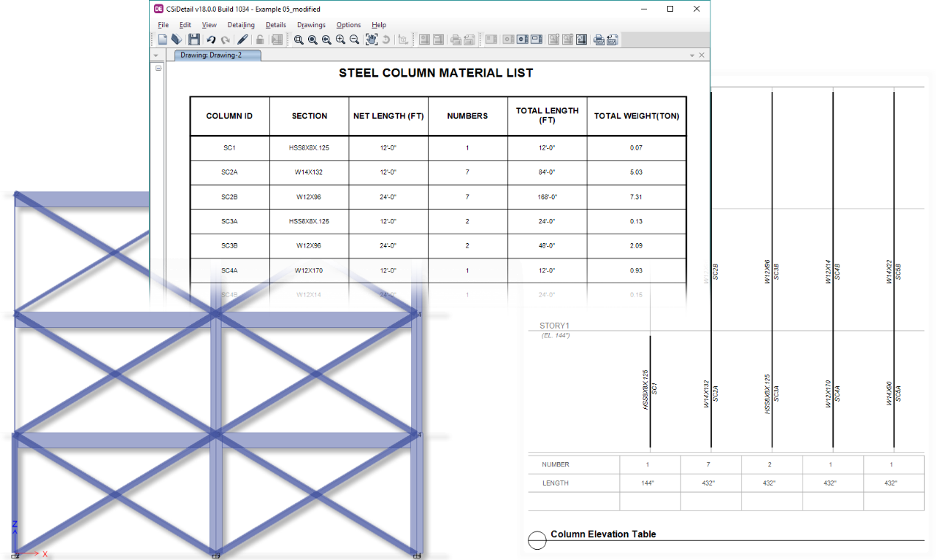Click the SC2B column ID cell

(x=229, y=197)
